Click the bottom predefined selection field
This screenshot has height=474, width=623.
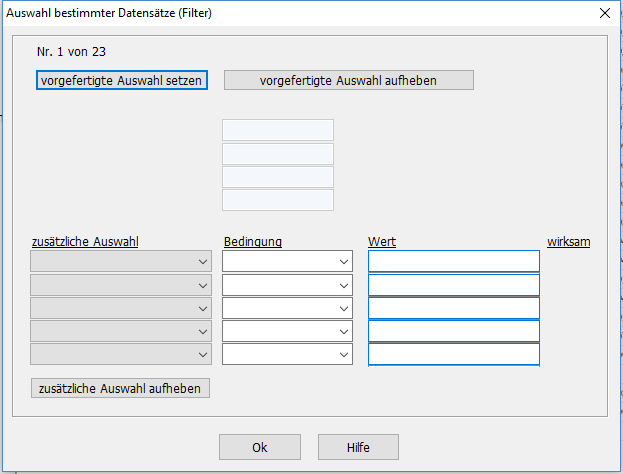pos(277,200)
